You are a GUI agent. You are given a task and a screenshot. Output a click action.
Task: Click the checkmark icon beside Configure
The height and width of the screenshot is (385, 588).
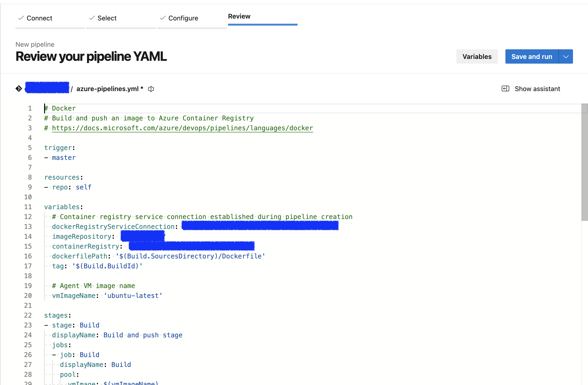(x=162, y=18)
